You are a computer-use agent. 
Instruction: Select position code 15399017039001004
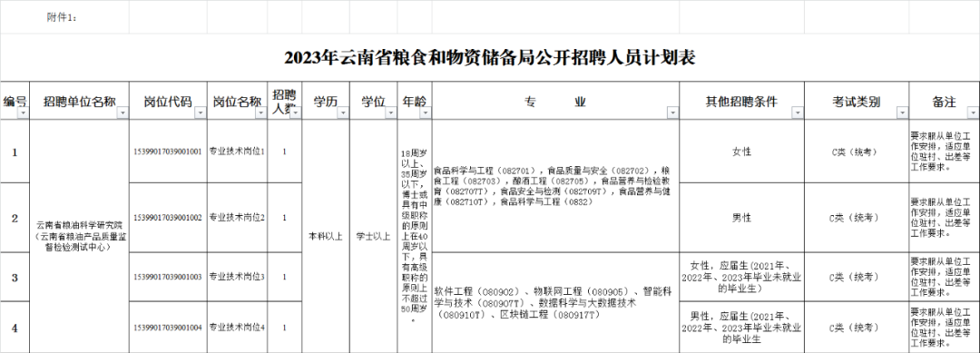tap(168, 328)
